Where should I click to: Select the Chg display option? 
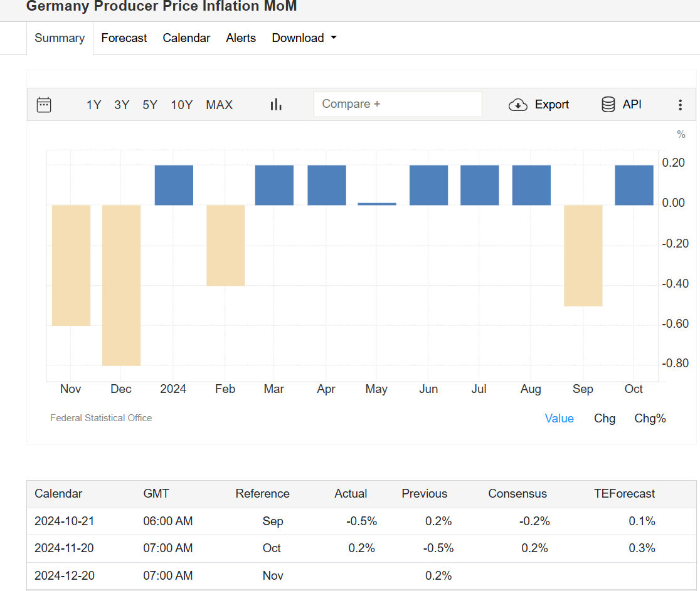point(605,419)
